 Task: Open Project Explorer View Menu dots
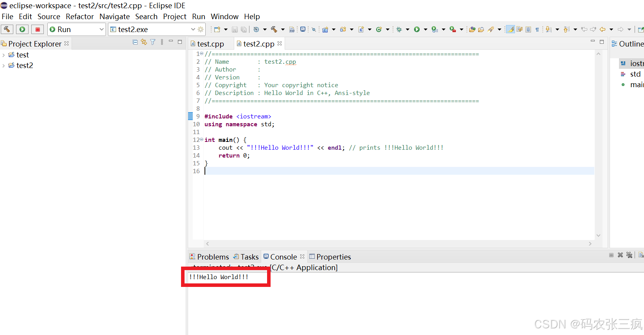[x=162, y=42]
